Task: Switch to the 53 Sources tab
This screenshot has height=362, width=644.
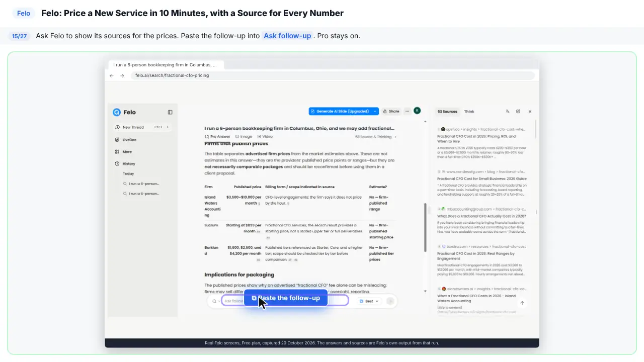Action: [x=447, y=112]
